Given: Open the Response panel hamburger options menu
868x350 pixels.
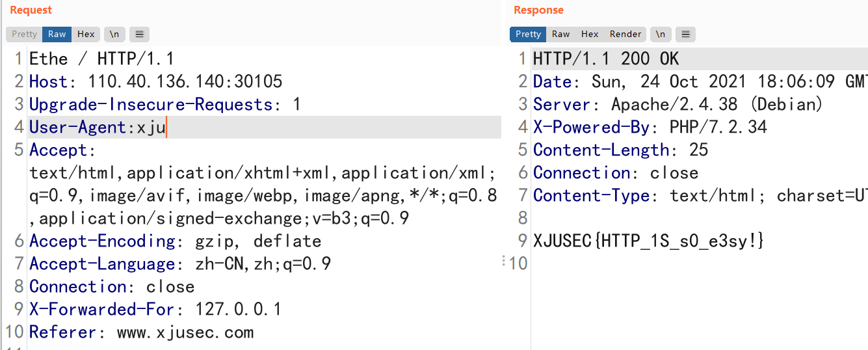Looking at the screenshot, I should point(685,34).
